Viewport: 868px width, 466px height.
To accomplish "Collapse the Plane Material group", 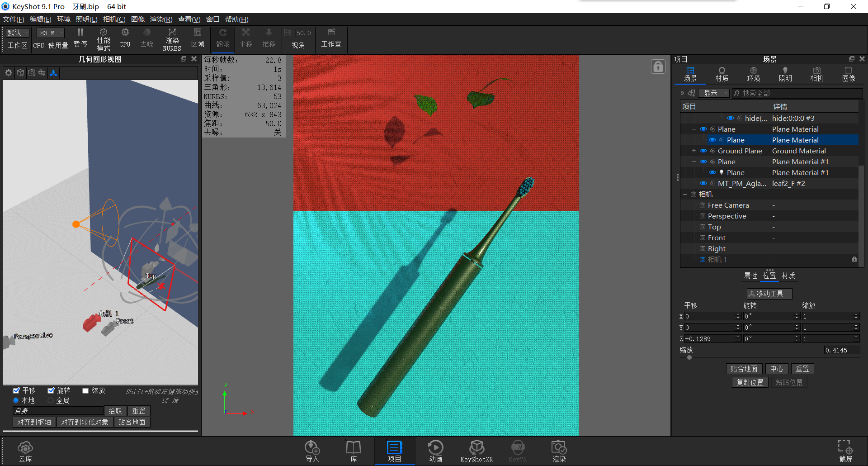I will tap(694, 129).
